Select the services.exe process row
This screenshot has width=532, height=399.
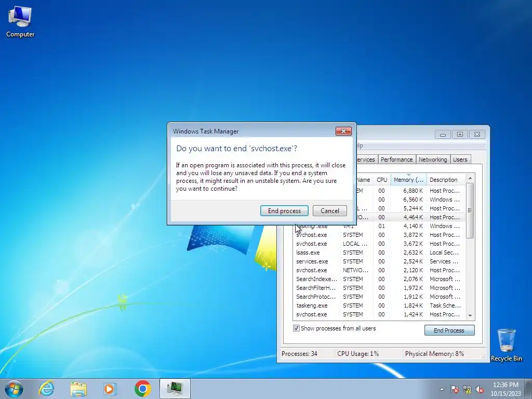[379, 261]
